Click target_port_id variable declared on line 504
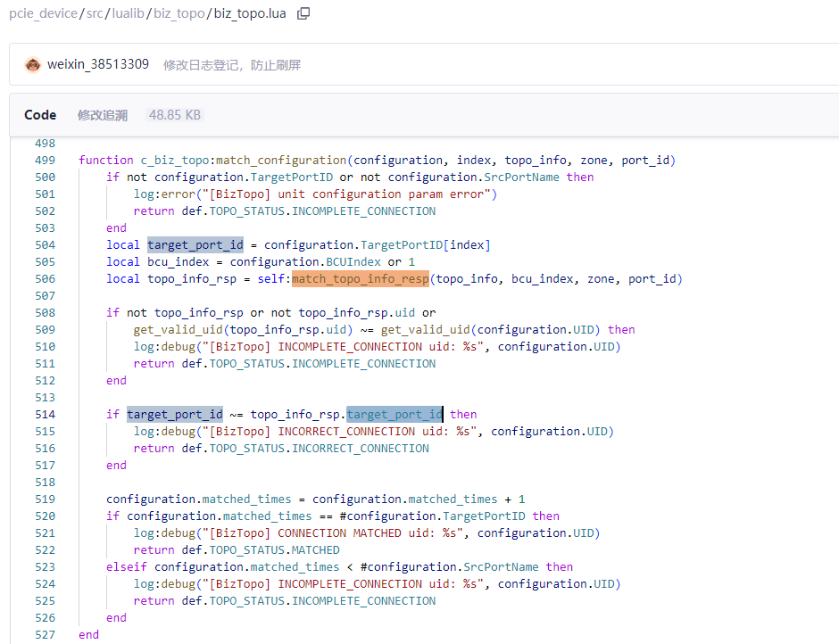 195,245
